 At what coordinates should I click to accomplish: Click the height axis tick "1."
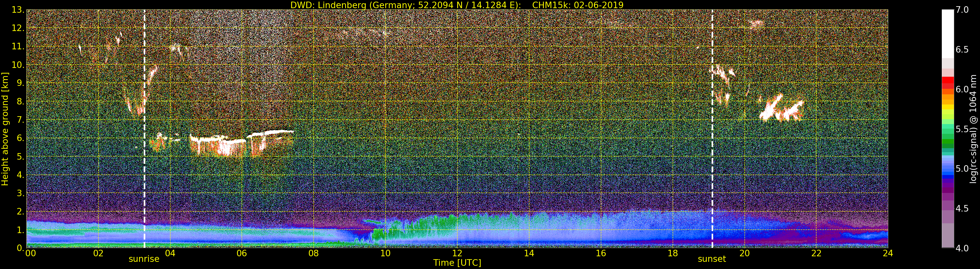20,229
